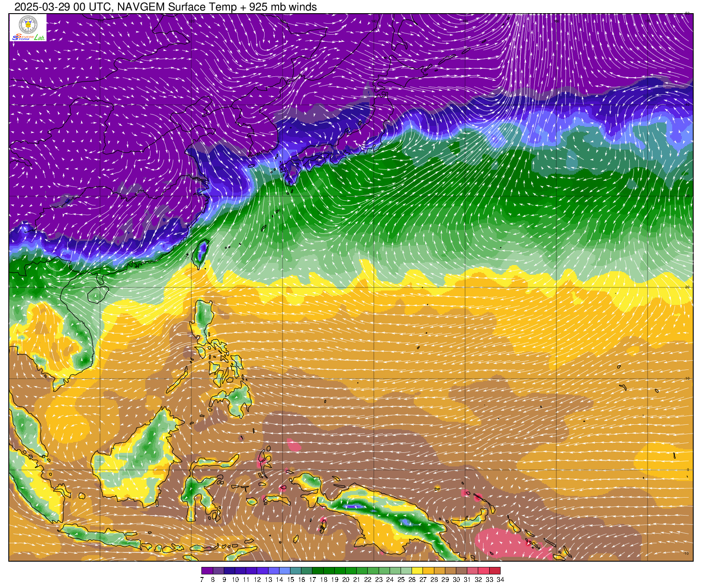Viewport: 702px width, 588px height.
Task: Click the Severe Storm Lab logo text
Action: pos(28,37)
